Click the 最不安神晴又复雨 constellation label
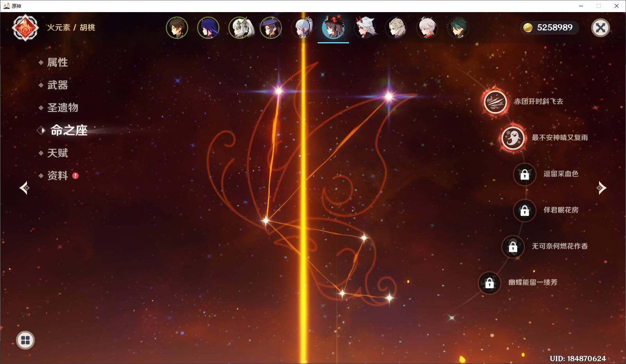 pos(560,137)
